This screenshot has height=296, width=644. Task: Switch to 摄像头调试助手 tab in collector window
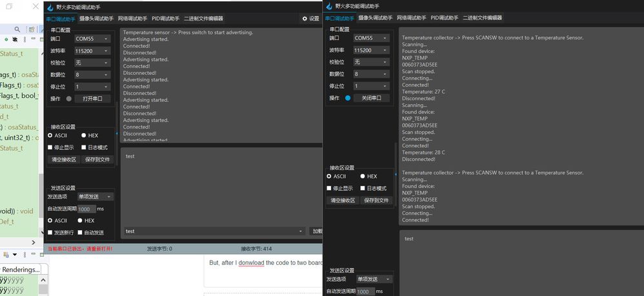(376, 17)
